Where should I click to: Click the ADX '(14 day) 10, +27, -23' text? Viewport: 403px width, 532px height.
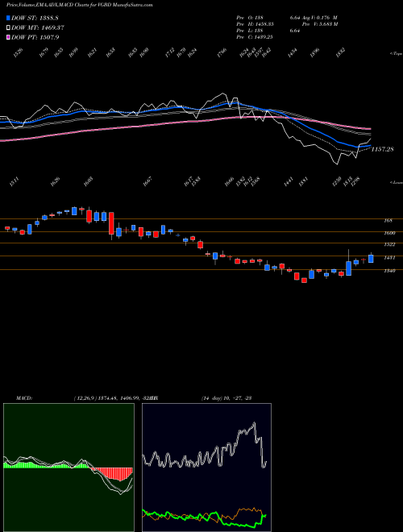[226, 398]
